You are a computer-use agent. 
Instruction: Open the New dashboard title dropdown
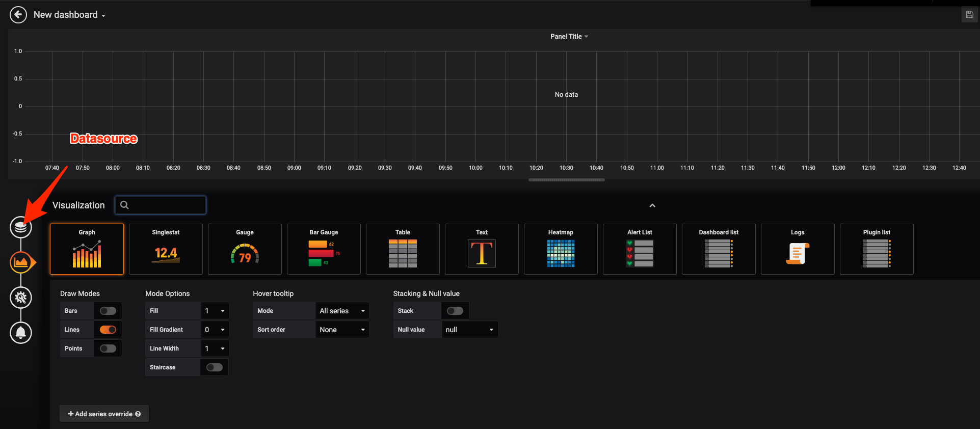coord(69,15)
